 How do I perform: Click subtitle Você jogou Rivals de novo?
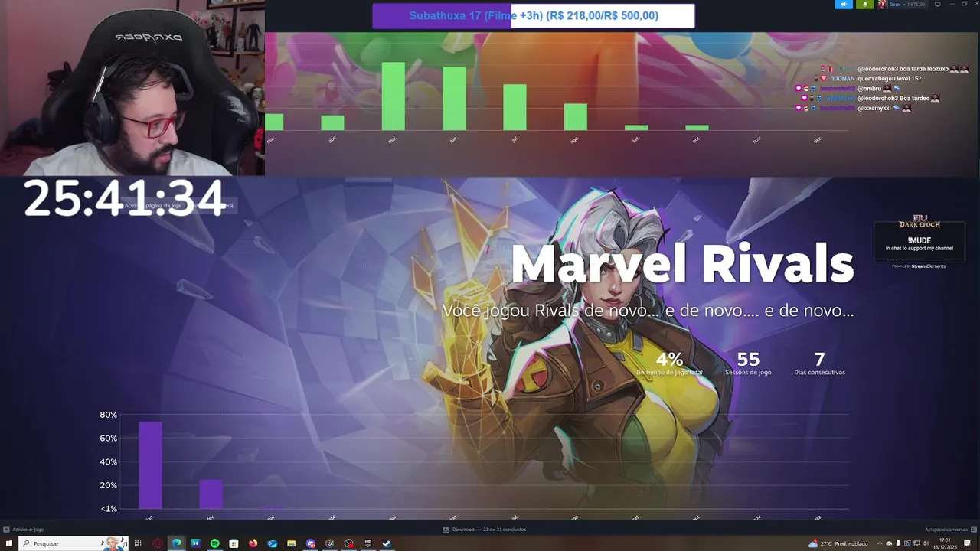pos(648,311)
